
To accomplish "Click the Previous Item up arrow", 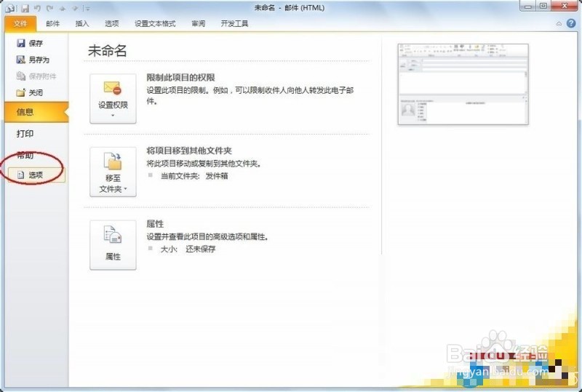I will (x=63, y=8).
